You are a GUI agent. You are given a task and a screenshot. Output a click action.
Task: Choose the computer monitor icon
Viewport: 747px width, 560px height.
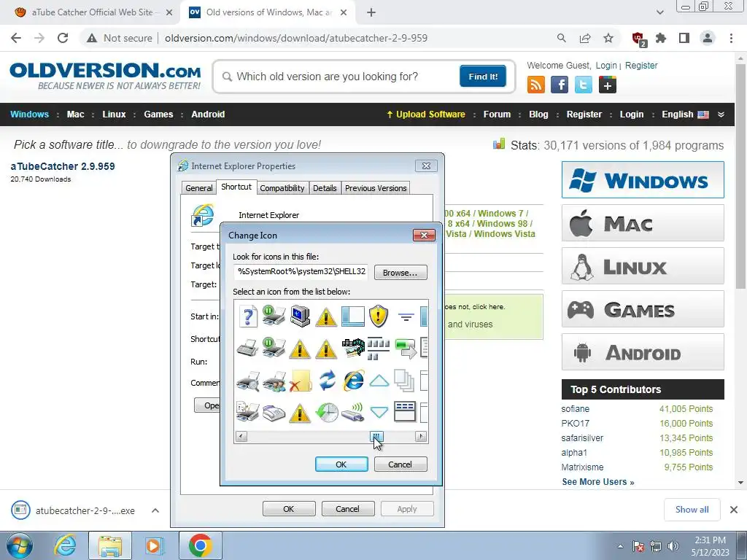[300, 316]
